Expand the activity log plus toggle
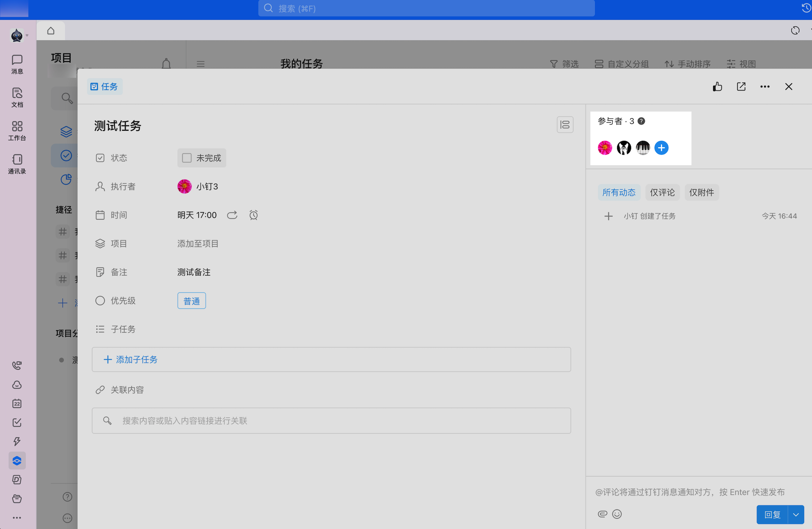Viewport: 812px width, 529px height. click(608, 216)
